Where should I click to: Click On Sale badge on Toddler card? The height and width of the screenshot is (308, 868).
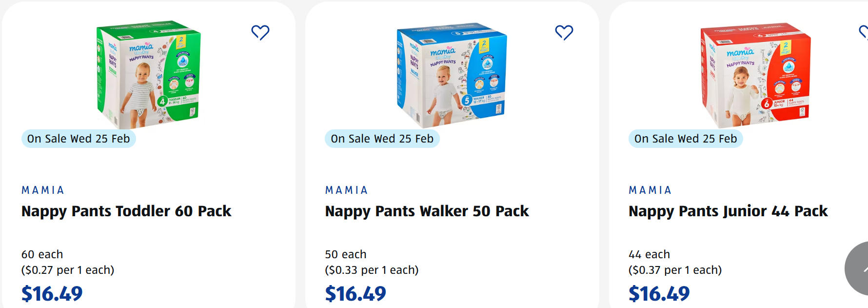pyautogui.click(x=79, y=139)
